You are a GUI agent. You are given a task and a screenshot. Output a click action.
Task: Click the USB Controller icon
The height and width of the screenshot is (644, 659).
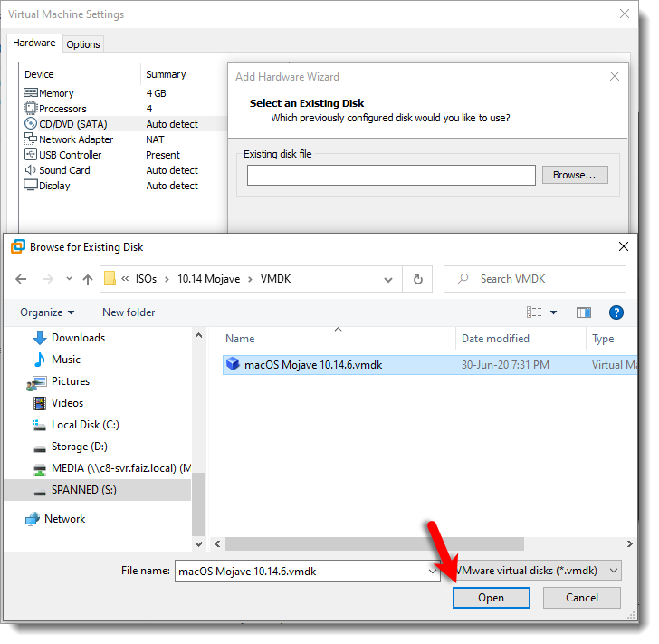30,154
